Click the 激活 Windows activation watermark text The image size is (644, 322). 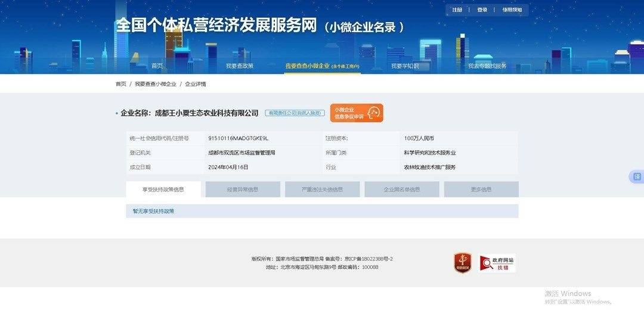pyautogui.click(x=568, y=293)
